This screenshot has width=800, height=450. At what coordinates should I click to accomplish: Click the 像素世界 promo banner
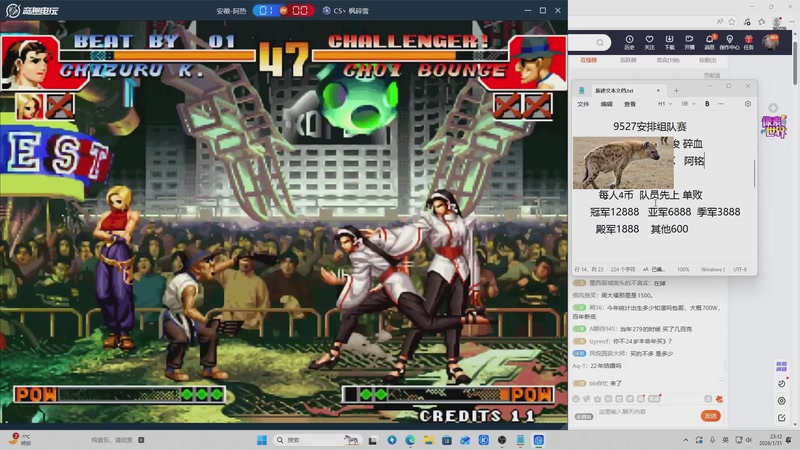tap(773, 127)
